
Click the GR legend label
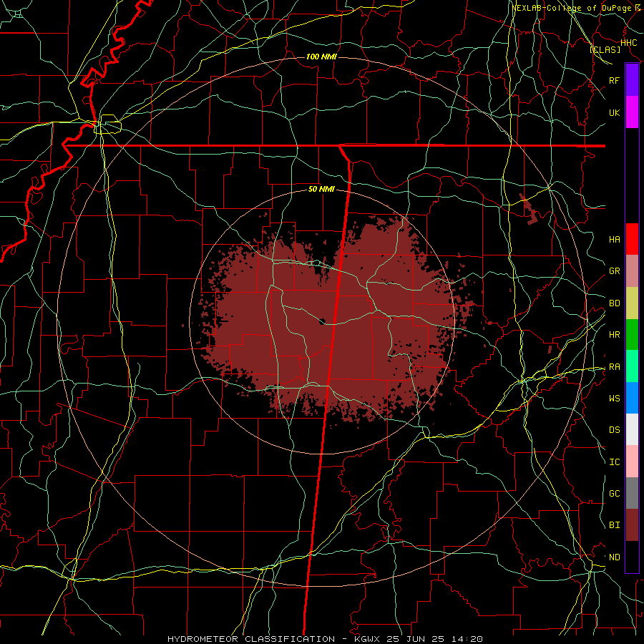coord(615,271)
